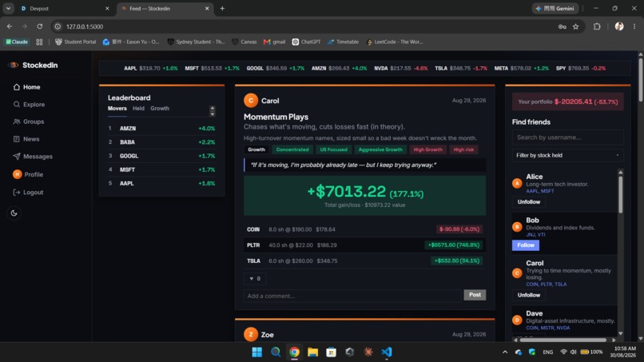Select AAPL row in leaderboard
The width and height of the screenshot is (644, 362).
tap(162, 183)
